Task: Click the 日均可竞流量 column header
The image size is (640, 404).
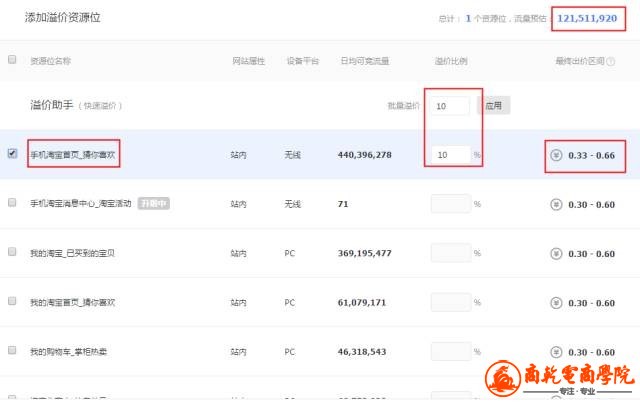Action: (x=364, y=61)
